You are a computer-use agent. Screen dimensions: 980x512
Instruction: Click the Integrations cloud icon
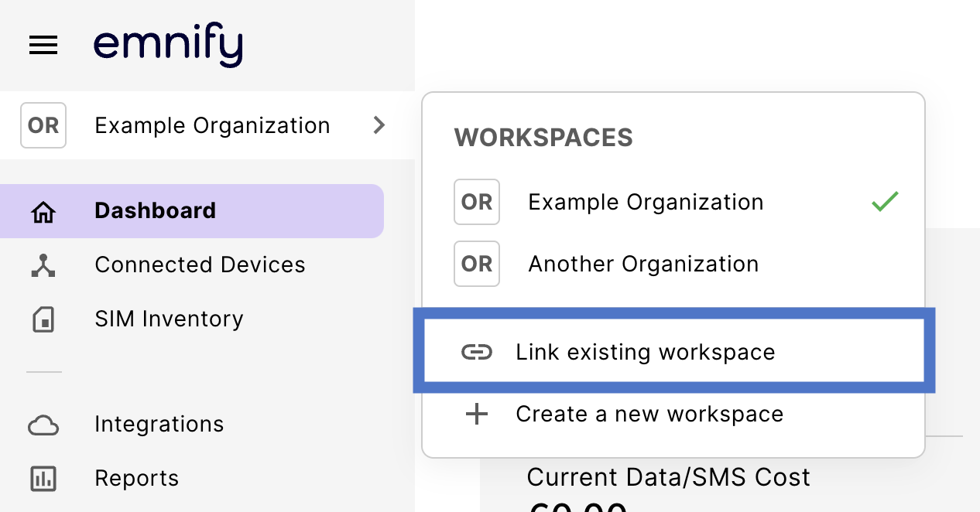coord(43,425)
